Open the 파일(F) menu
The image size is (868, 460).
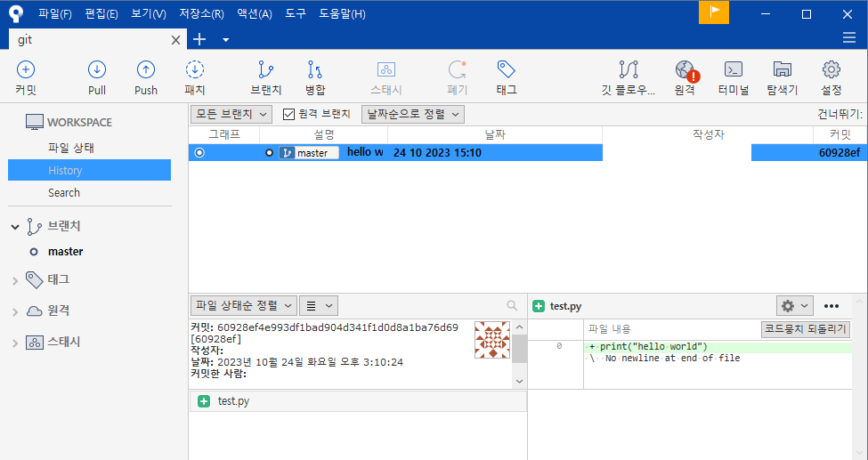[x=55, y=14]
